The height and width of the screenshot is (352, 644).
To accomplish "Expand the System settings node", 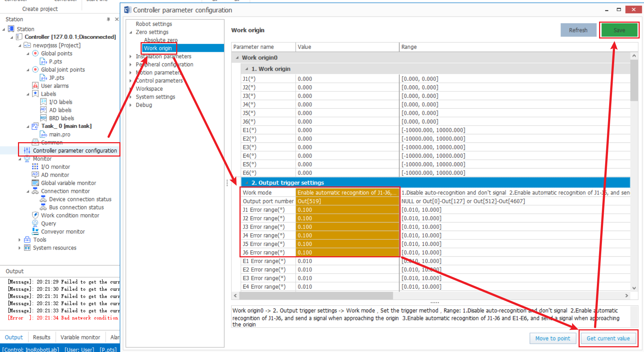I will [x=131, y=97].
